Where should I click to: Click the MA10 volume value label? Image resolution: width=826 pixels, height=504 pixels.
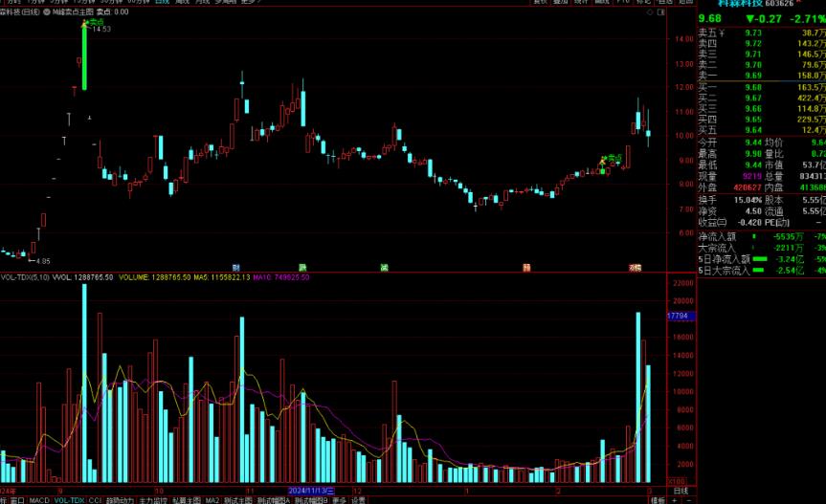281,277
